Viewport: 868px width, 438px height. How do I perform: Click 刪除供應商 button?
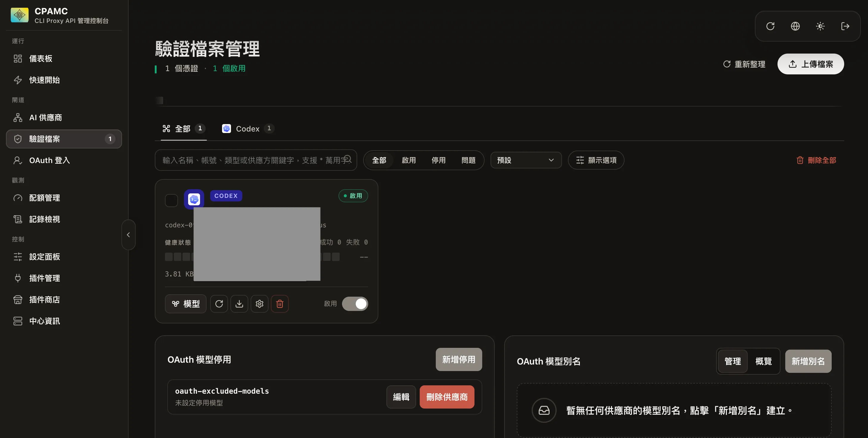tap(447, 397)
